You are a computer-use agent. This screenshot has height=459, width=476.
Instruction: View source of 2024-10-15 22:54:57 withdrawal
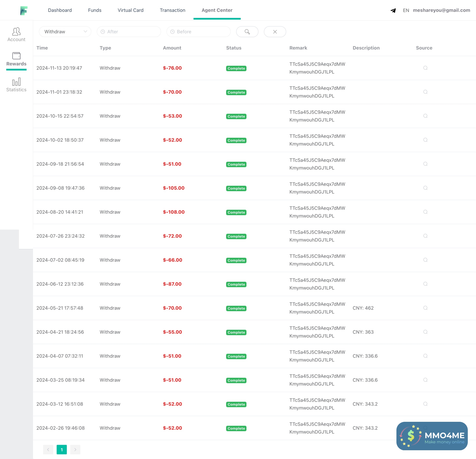coord(425,116)
